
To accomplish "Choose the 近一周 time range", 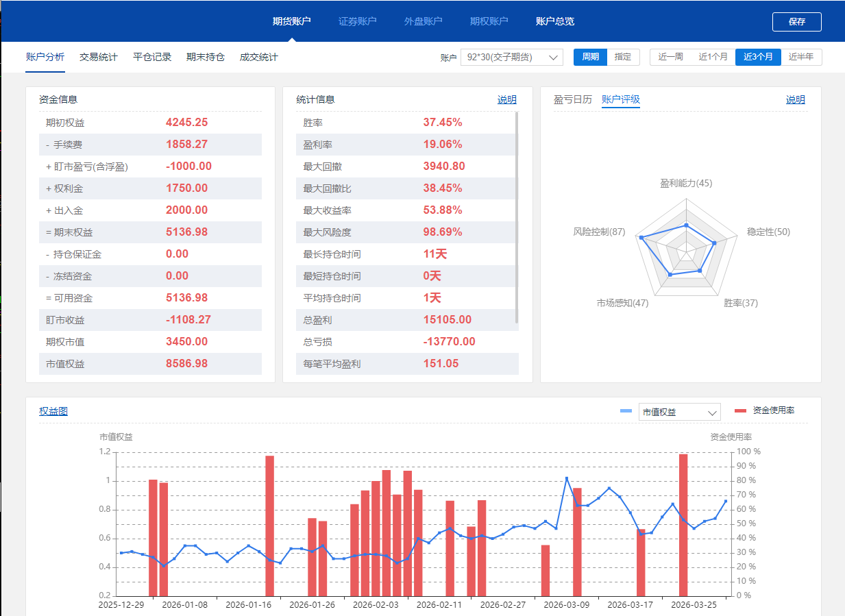I will (x=670, y=58).
